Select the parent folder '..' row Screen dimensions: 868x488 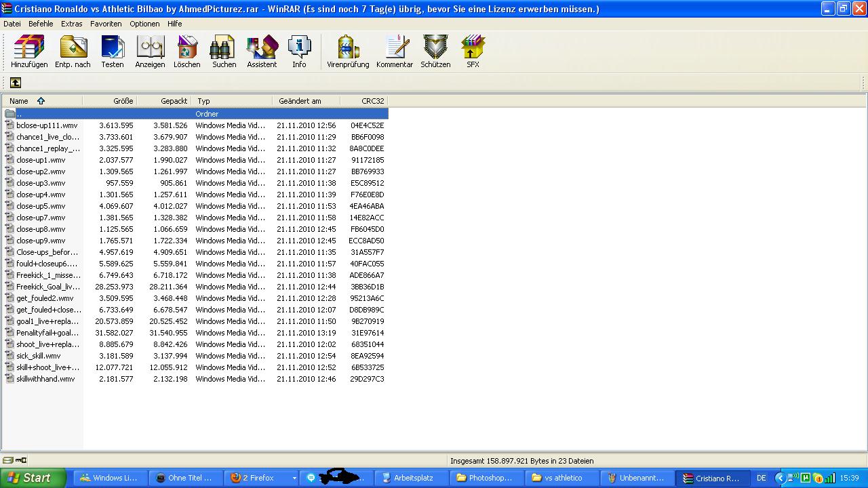(x=195, y=114)
